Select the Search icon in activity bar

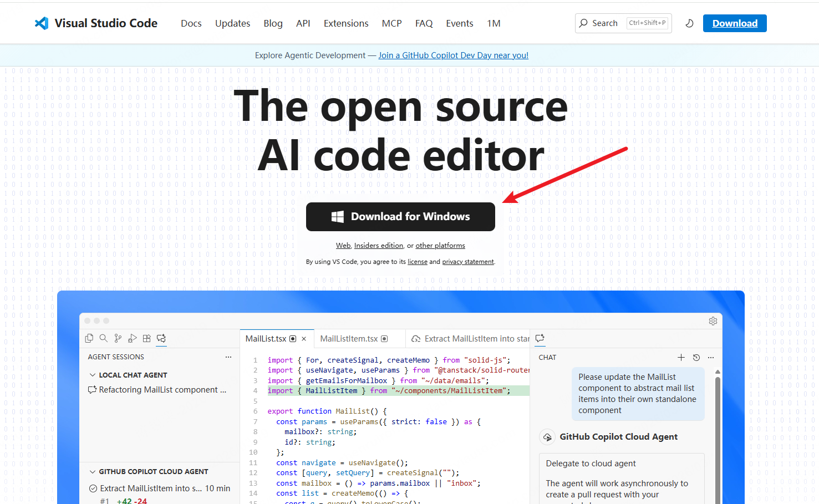point(104,338)
